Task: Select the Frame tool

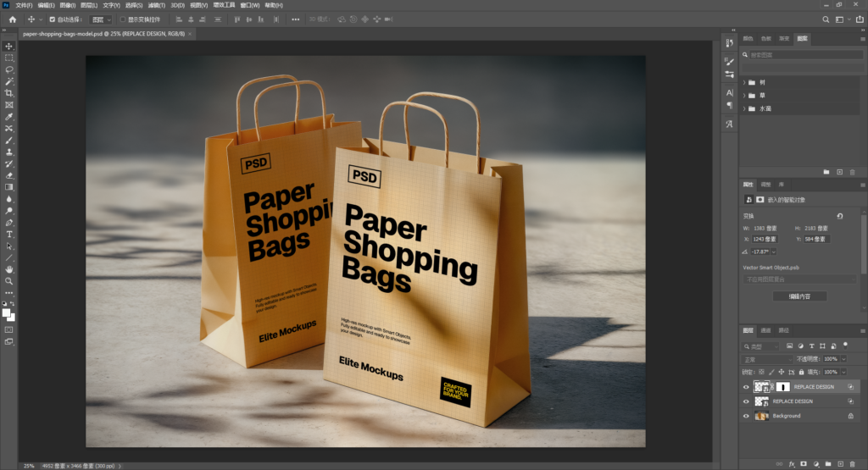Action: point(8,104)
